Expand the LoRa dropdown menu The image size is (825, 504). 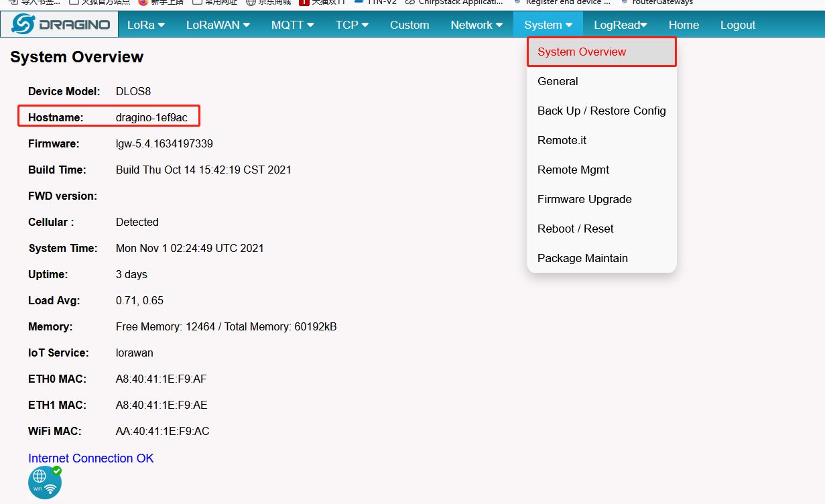(145, 25)
